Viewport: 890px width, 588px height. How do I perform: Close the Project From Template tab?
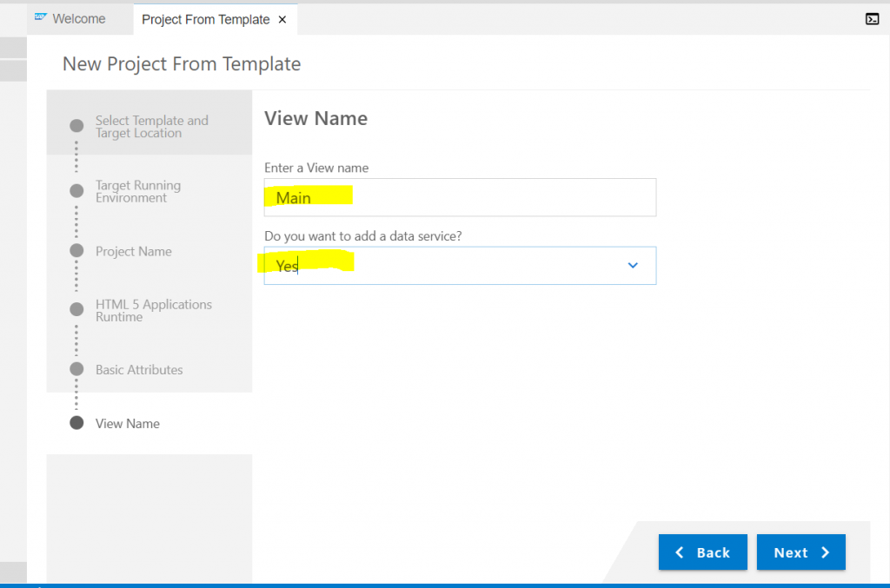pyautogui.click(x=282, y=20)
